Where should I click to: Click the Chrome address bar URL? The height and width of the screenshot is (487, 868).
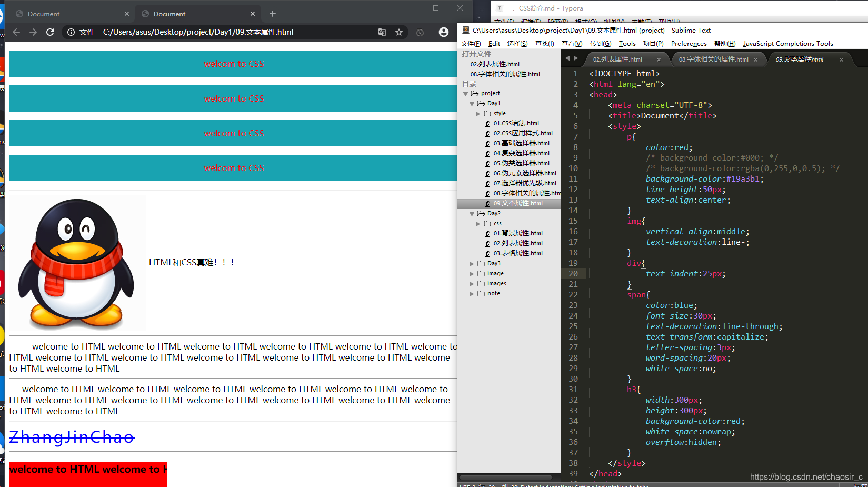pos(198,32)
